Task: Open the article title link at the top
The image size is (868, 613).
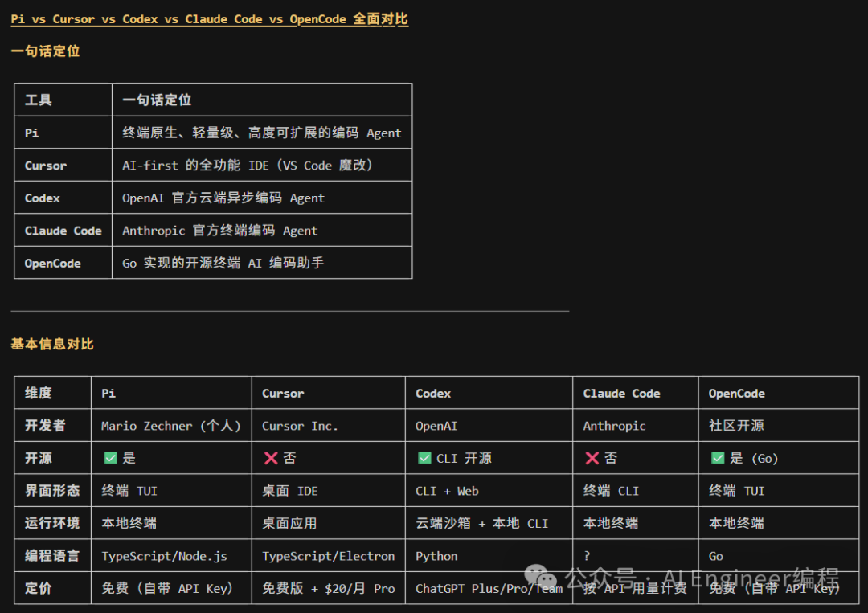Action: click(209, 18)
